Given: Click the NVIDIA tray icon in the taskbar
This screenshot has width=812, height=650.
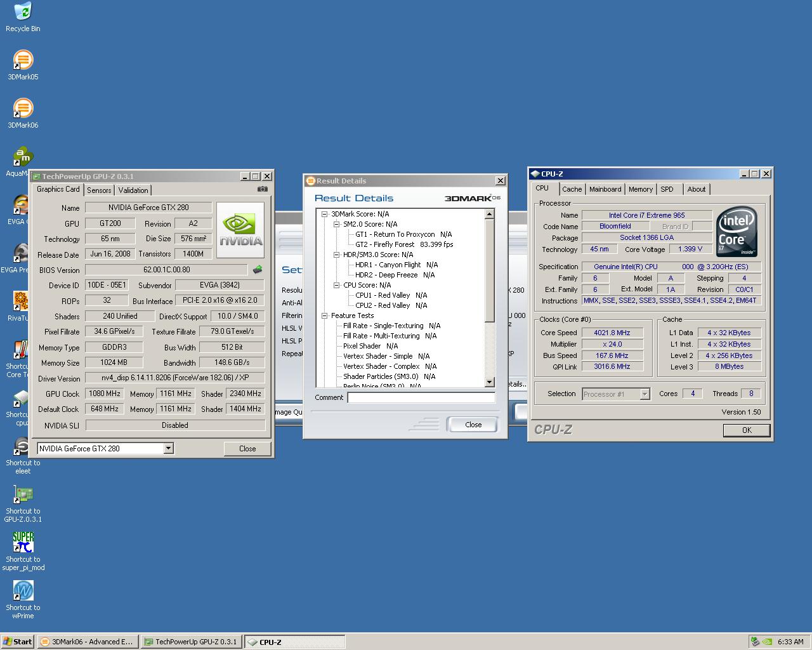Looking at the screenshot, I should click(766, 642).
